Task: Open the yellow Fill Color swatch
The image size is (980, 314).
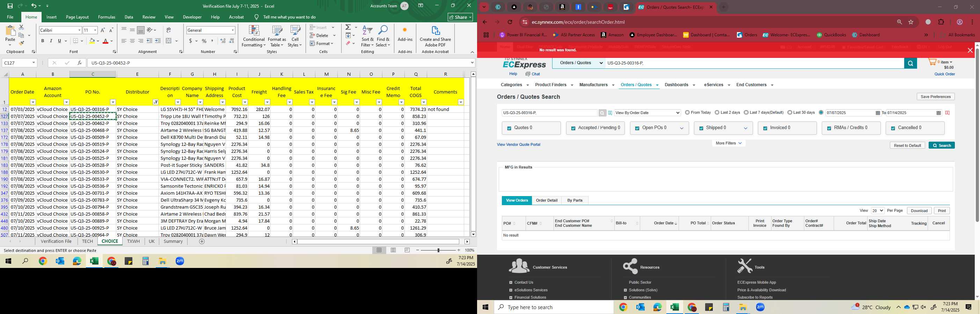Action: tap(92, 41)
